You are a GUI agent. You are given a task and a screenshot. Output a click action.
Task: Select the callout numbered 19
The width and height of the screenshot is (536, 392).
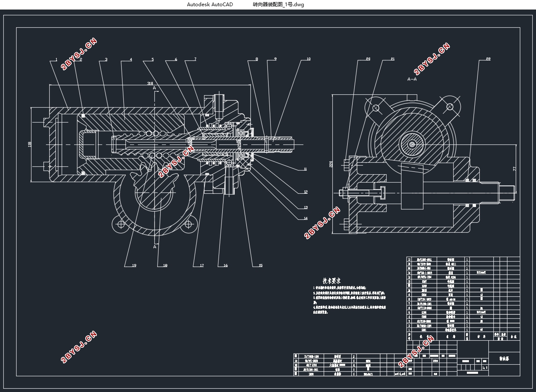click(x=134, y=266)
